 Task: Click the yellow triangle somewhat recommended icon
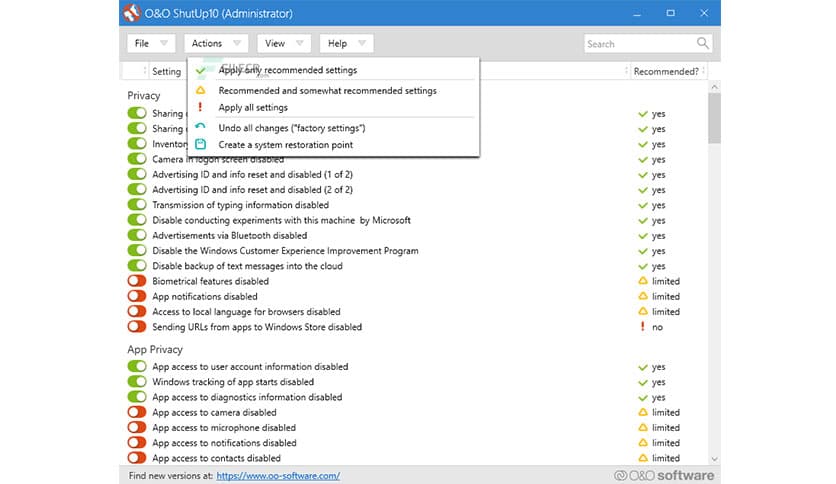point(200,91)
